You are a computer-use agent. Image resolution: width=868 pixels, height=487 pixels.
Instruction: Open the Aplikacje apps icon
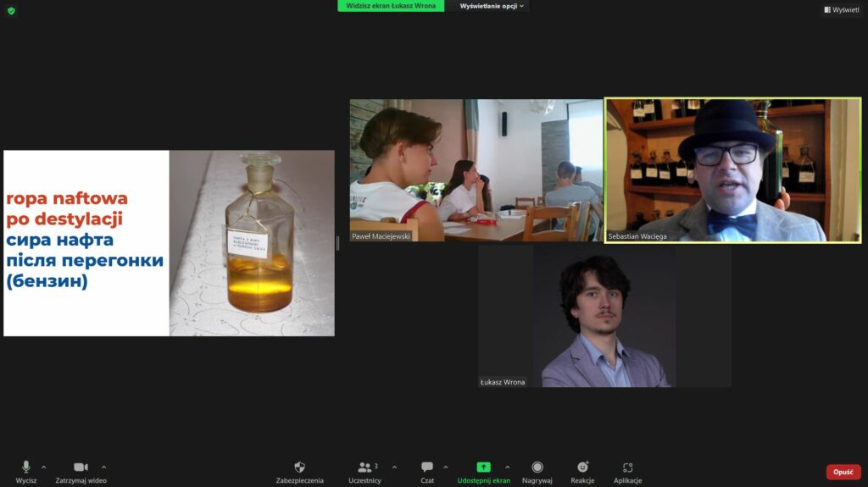coord(627,468)
